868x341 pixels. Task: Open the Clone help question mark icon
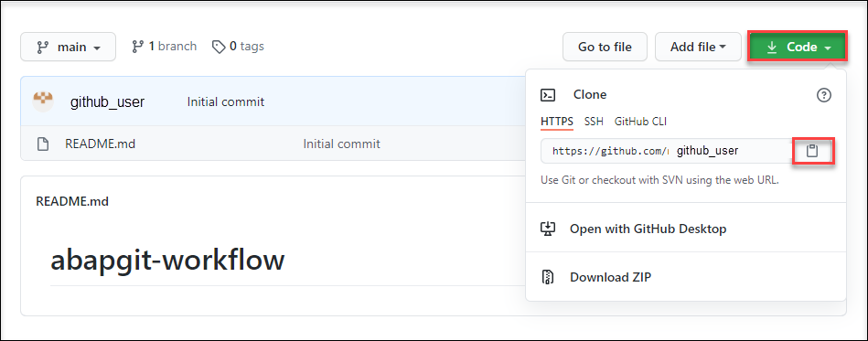click(x=824, y=95)
